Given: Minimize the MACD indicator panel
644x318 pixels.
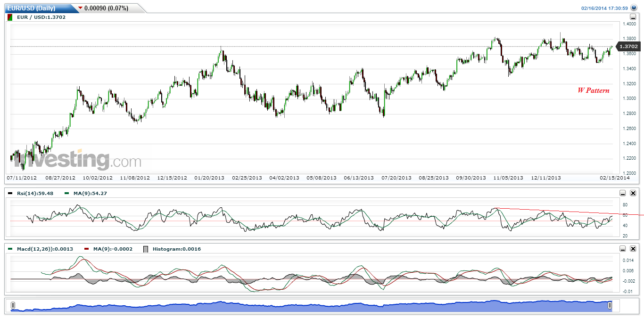Looking at the screenshot, I should click(622, 249).
